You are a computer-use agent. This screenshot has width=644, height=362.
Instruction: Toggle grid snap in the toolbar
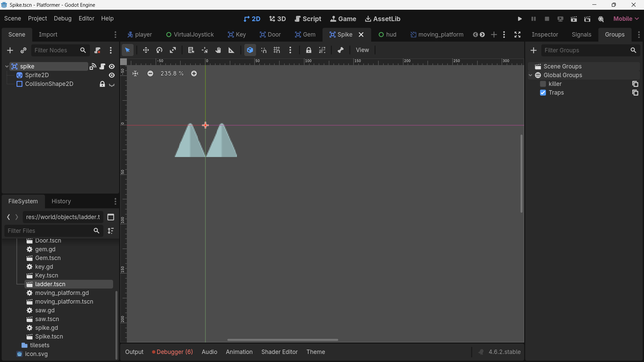277,50
